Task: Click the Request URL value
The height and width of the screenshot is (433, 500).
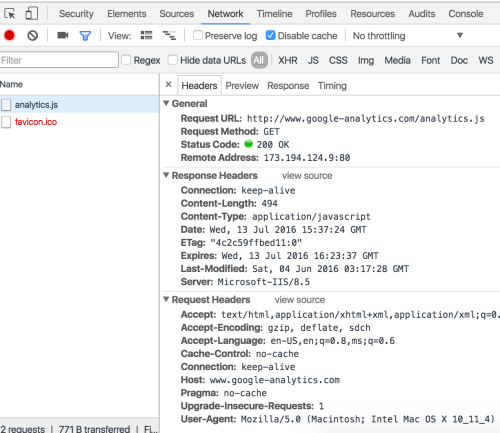Action: [x=366, y=119]
